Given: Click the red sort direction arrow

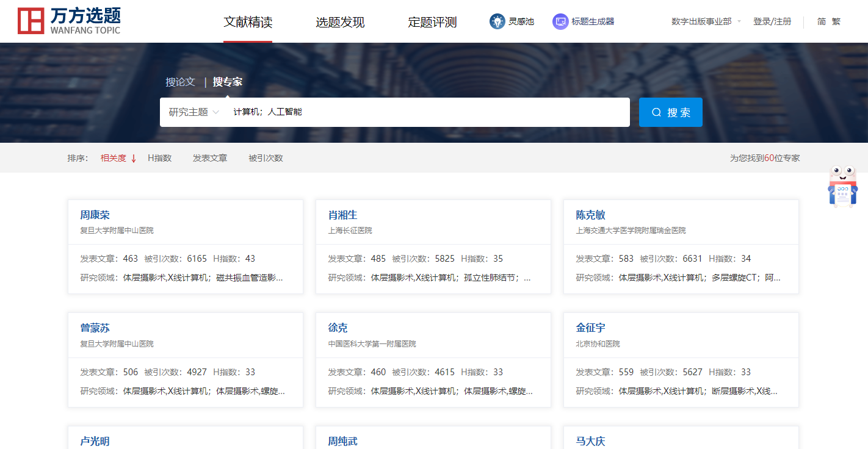Looking at the screenshot, I should 134,159.
